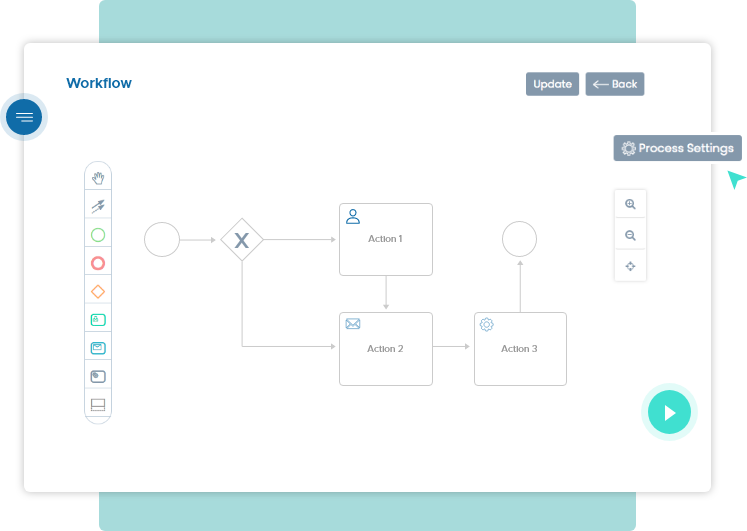Screen dimensions: 747x531
Task: Pick the red end event circle tool
Action: click(98, 263)
